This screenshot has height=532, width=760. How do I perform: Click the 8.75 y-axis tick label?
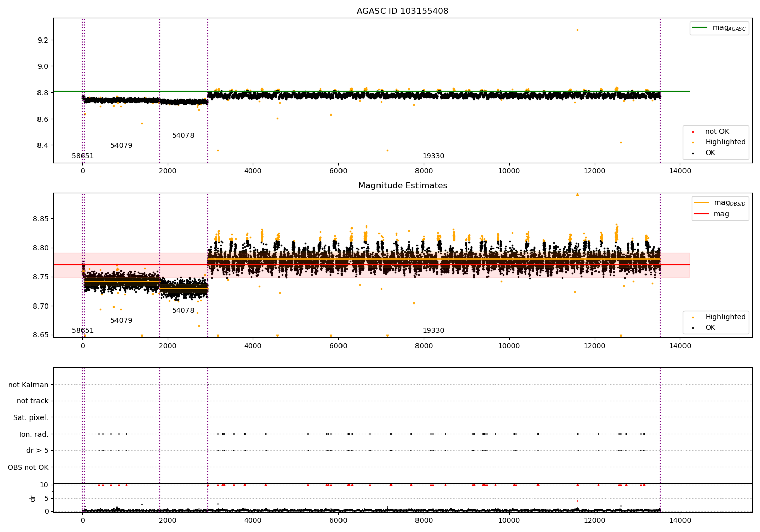40,277
